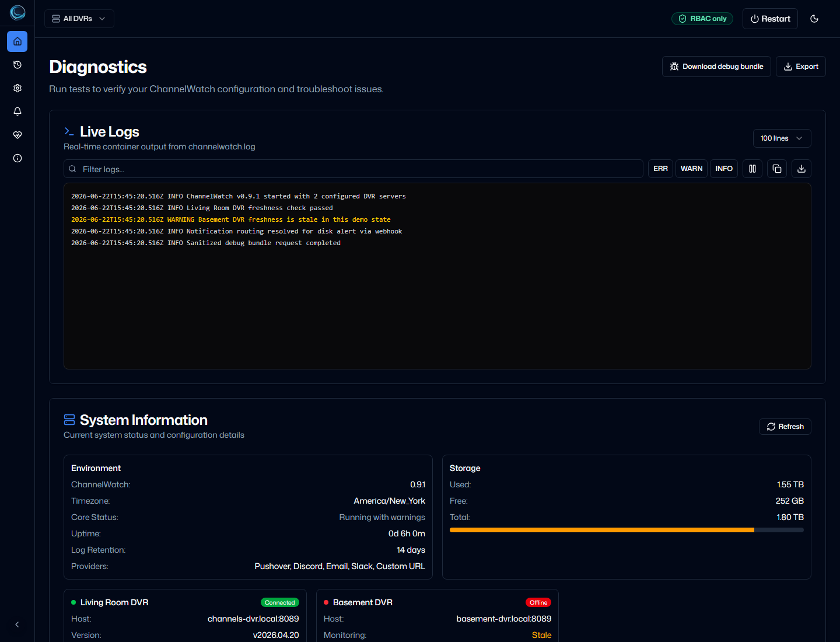Toggle dark mode with moon icon

pyautogui.click(x=814, y=19)
